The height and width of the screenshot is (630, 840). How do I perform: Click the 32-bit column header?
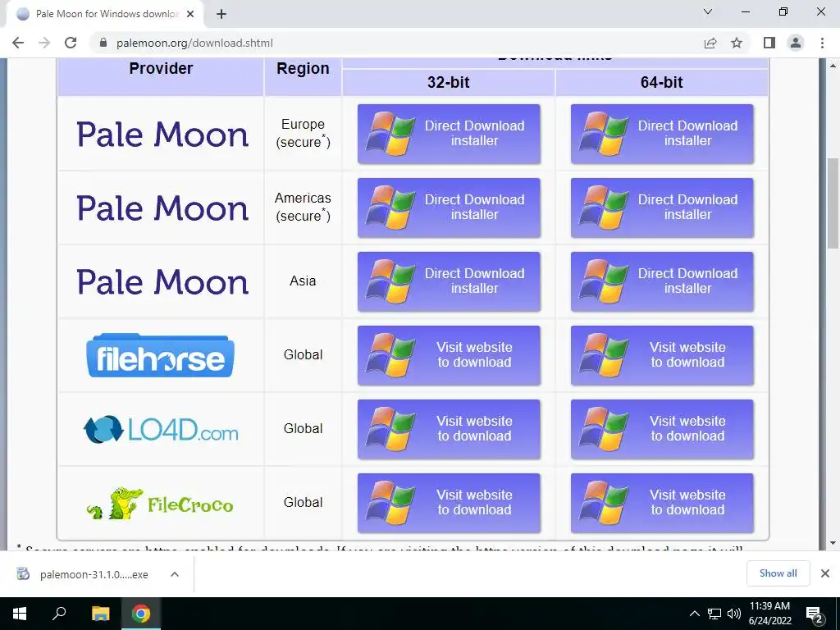coord(449,83)
